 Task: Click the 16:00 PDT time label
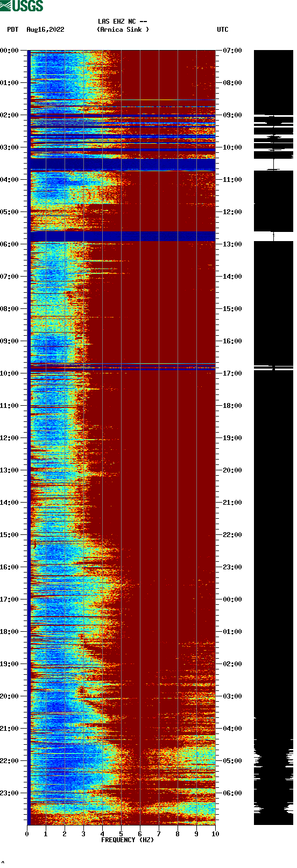click(10, 567)
